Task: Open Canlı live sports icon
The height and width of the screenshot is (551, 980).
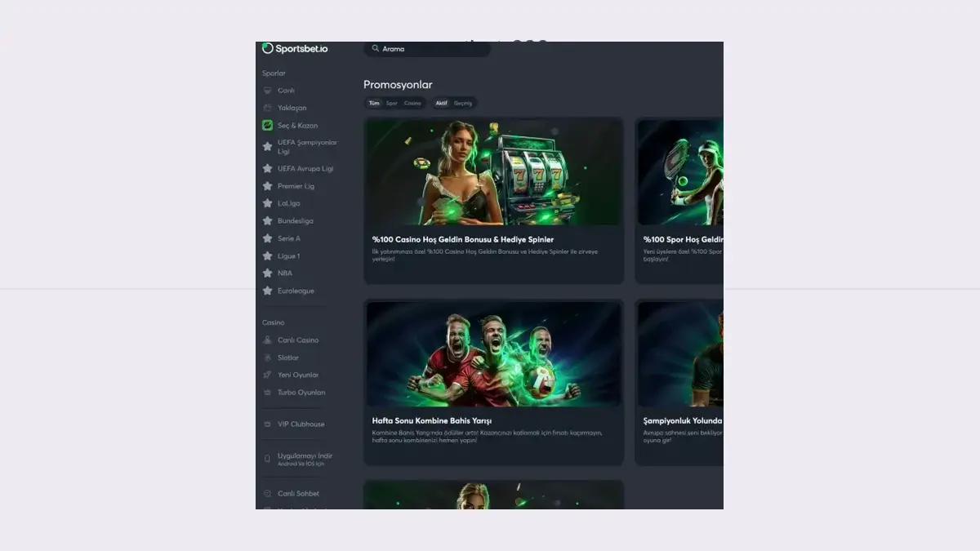Action: coord(267,91)
